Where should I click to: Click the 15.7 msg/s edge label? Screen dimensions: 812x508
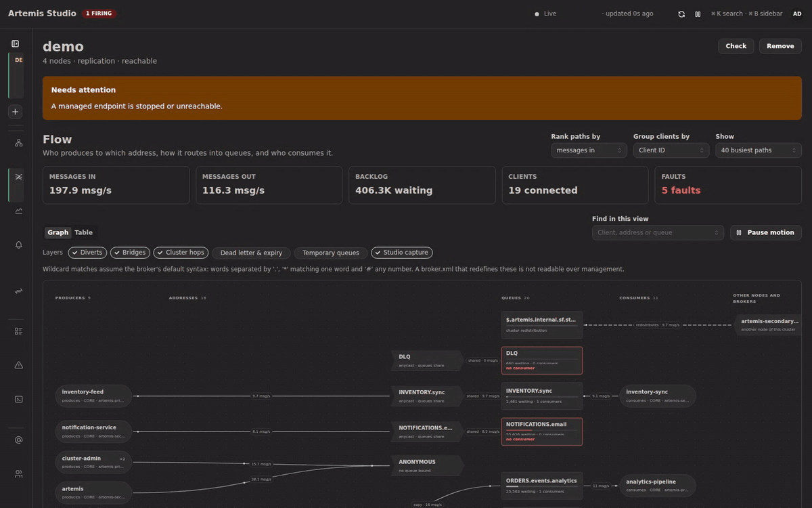[x=261, y=464]
